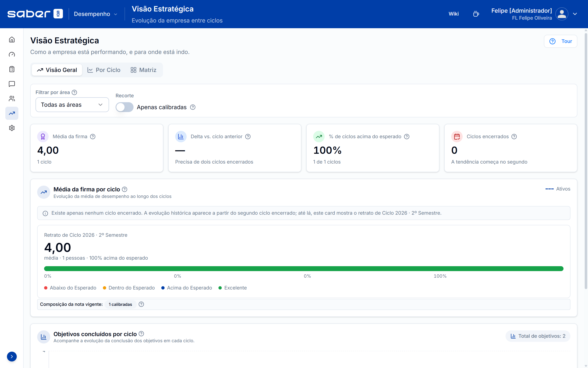Click help icon beside % de ciclos acima do esperado
The height and width of the screenshot is (368, 588).
pyautogui.click(x=407, y=137)
